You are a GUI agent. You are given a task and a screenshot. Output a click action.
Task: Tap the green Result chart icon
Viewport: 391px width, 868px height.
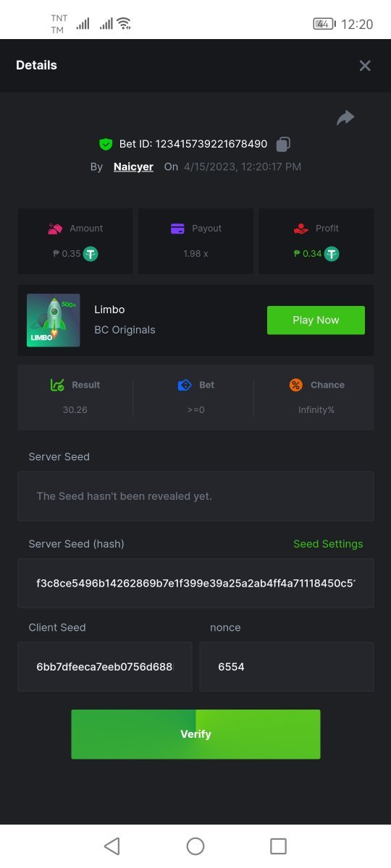click(x=57, y=385)
